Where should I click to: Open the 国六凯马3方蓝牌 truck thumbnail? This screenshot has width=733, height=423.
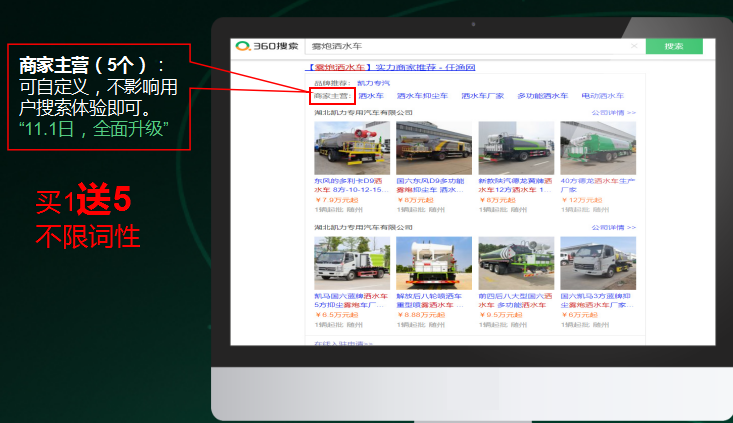point(598,263)
